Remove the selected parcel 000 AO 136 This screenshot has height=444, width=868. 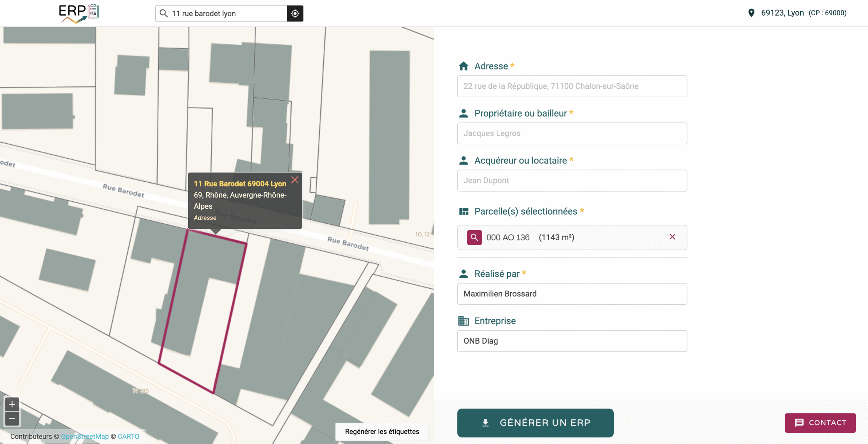pyautogui.click(x=672, y=237)
